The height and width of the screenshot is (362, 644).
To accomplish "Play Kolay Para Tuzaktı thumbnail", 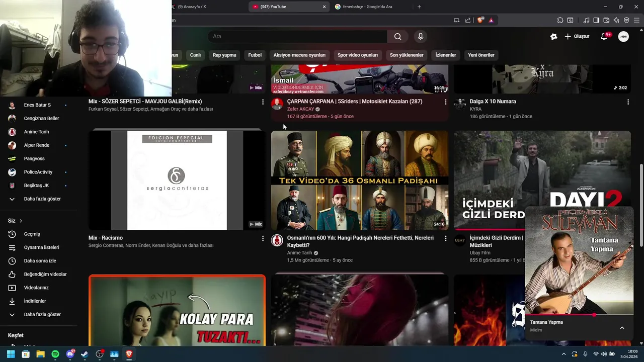I will pyautogui.click(x=177, y=311).
